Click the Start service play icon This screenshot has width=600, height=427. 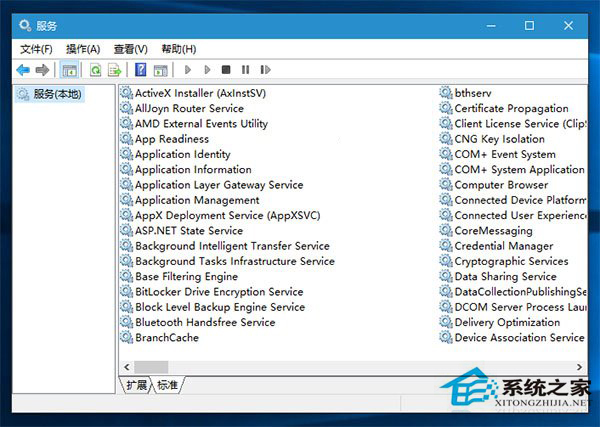pos(188,70)
